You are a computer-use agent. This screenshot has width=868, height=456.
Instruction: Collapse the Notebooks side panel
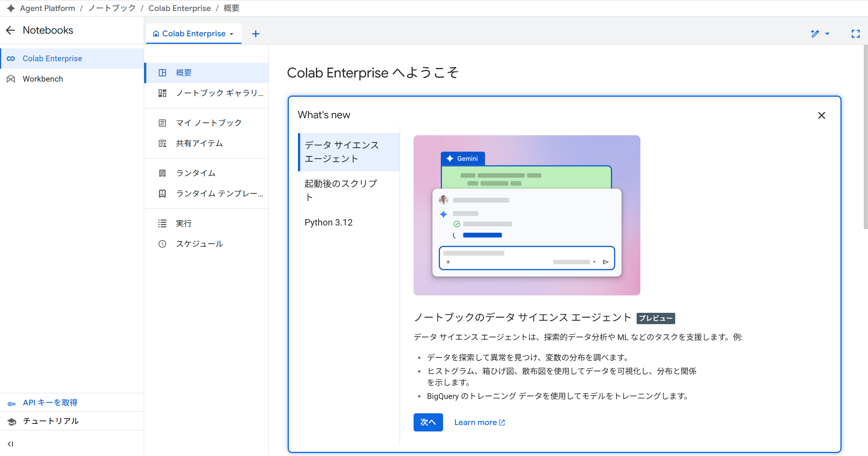(10, 444)
